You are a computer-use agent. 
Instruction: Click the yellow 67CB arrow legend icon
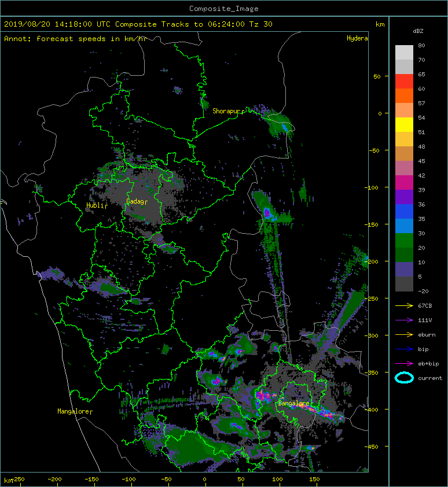click(x=404, y=305)
